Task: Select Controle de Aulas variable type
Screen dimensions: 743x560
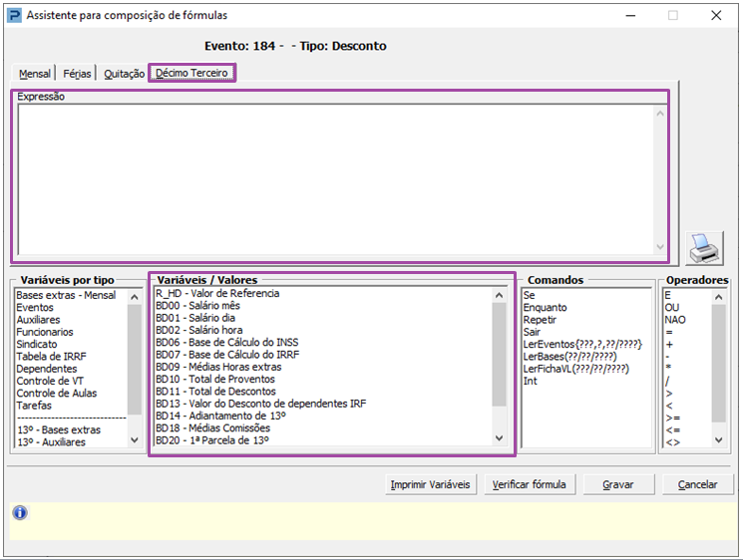Action: pyautogui.click(x=57, y=394)
